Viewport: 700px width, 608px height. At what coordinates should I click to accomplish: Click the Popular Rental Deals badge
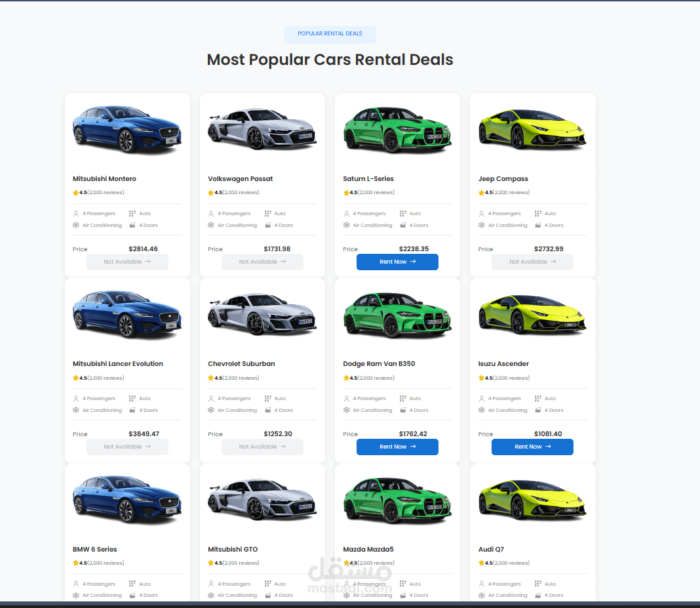(x=330, y=34)
